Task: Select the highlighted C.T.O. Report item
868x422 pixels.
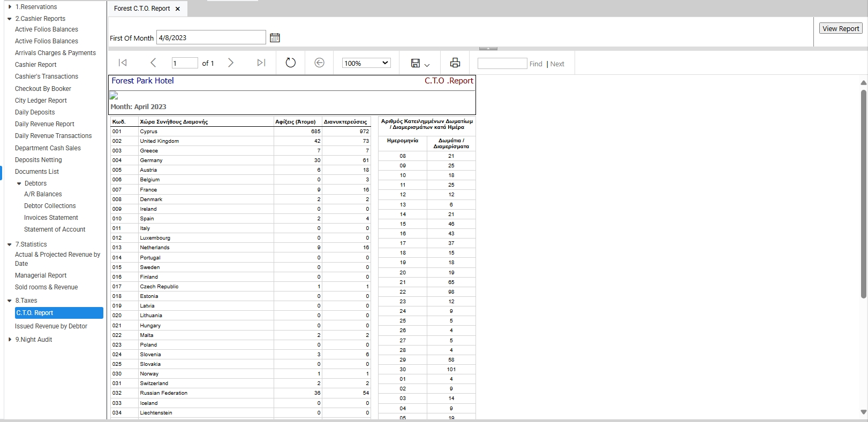Action: 59,313
